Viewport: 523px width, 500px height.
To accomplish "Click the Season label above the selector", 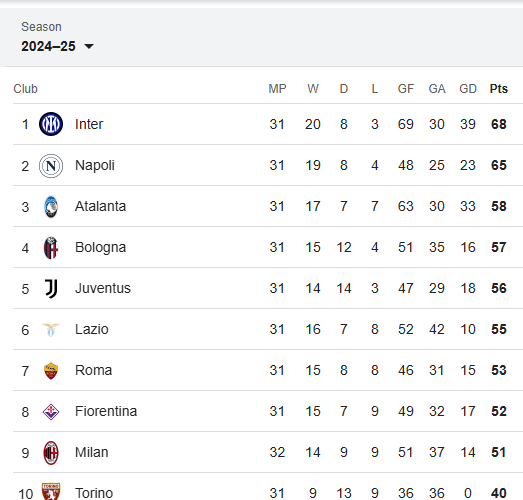I will tap(41, 27).
